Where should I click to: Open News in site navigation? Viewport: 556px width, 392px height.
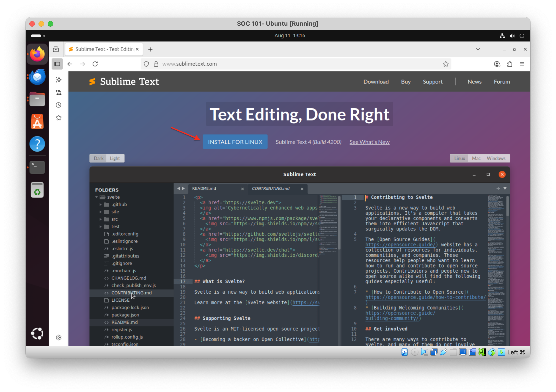click(x=474, y=82)
